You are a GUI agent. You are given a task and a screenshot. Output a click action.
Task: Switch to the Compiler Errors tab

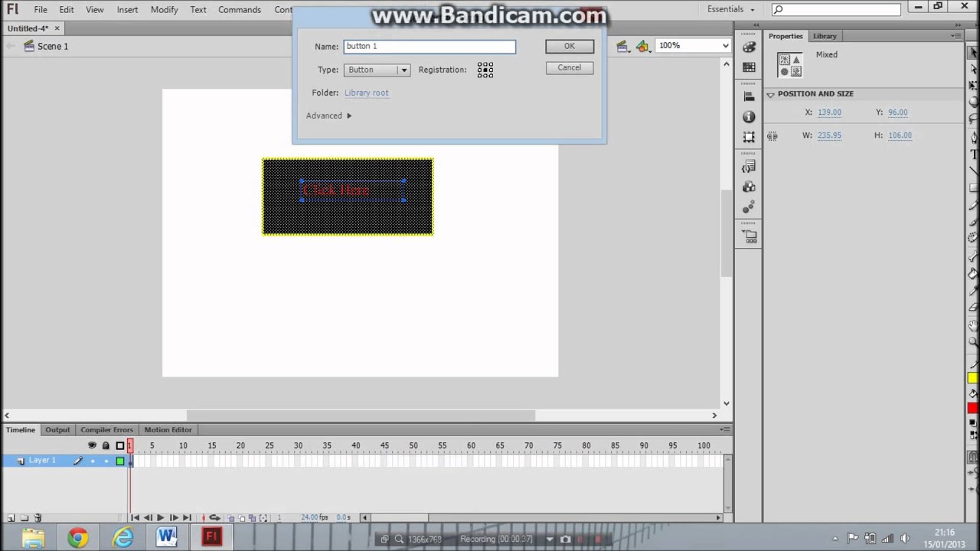[x=106, y=430]
